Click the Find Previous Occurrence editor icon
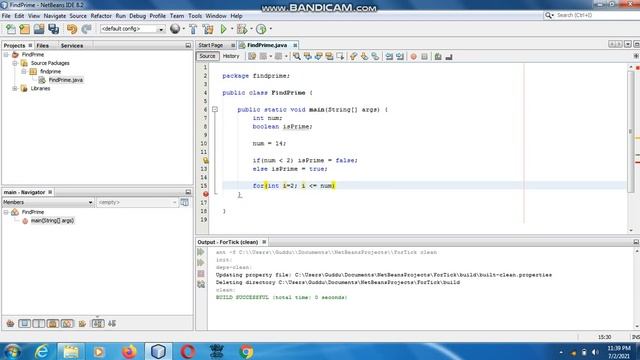This screenshot has width=640, height=360. point(307,57)
